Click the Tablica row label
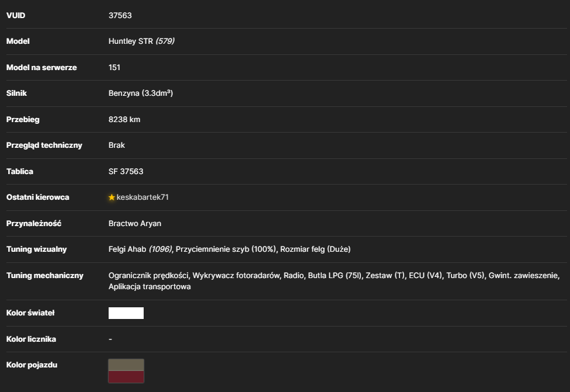 [x=20, y=172]
